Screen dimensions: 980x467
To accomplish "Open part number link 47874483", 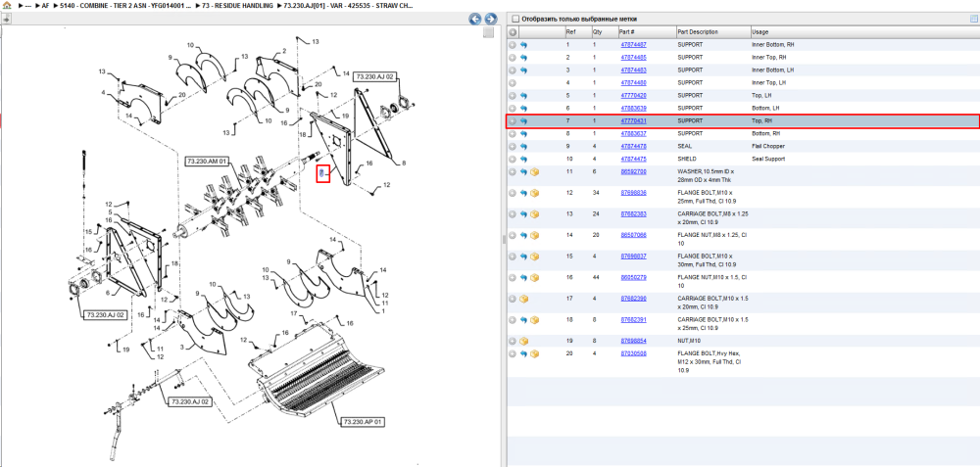I will (x=633, y=70).
